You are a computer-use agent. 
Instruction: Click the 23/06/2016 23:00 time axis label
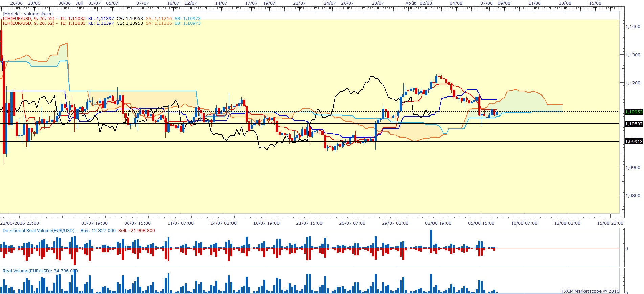click(20, 223)
